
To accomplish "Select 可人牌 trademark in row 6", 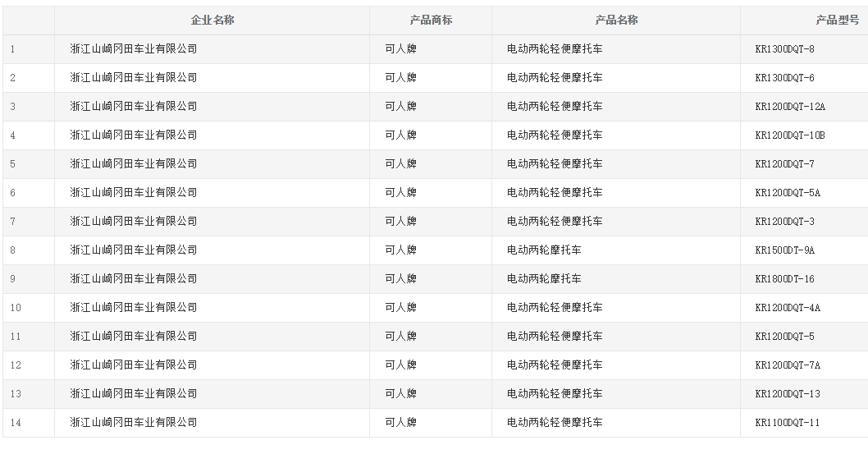I will click(401, 193).
